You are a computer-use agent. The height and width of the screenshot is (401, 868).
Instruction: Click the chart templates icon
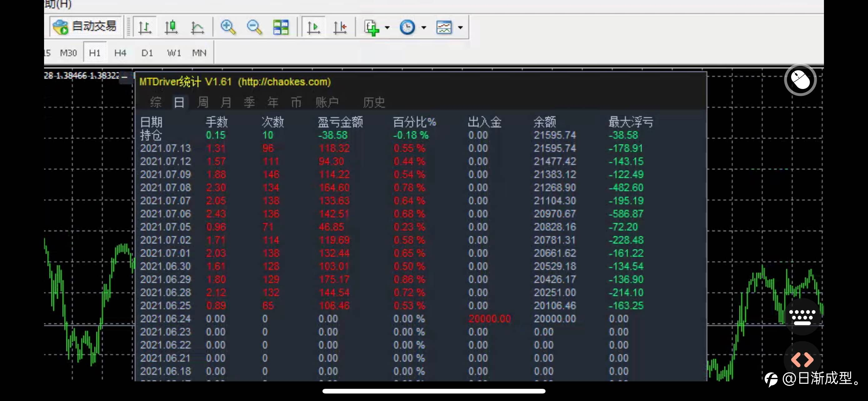444,27
